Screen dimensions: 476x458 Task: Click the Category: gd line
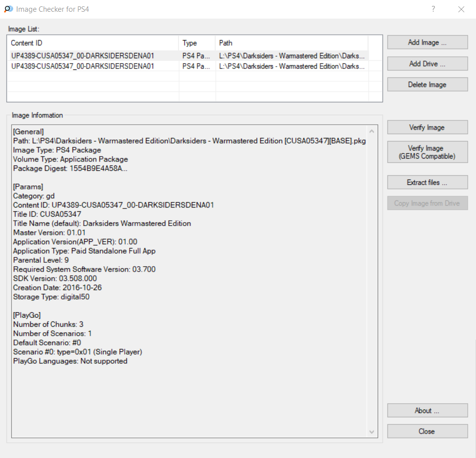point(34,196)
